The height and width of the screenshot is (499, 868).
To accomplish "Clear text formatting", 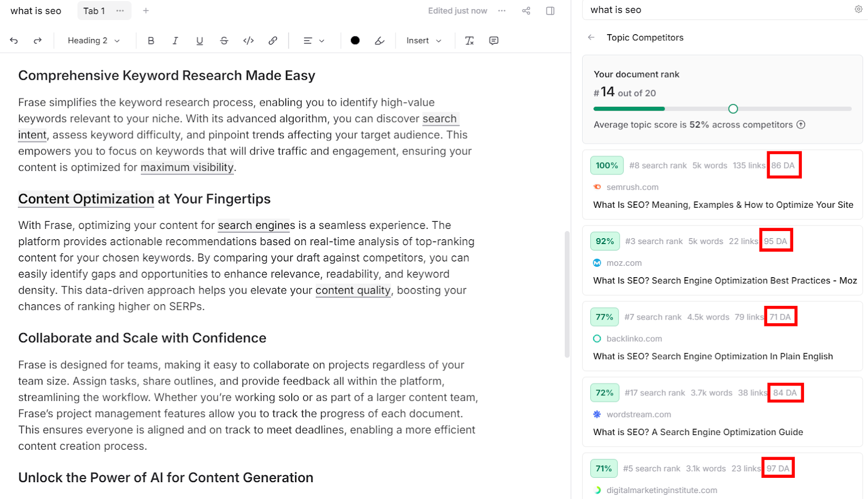I will click(x=470, y=41).
